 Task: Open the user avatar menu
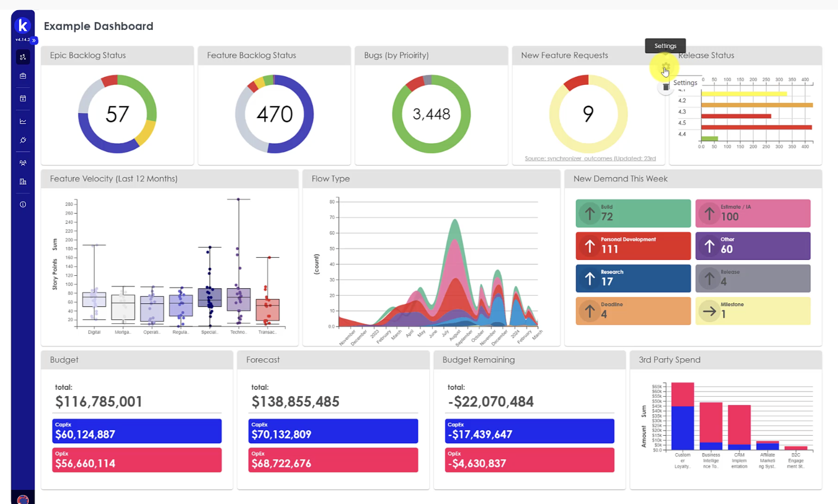tap(23, 499)
